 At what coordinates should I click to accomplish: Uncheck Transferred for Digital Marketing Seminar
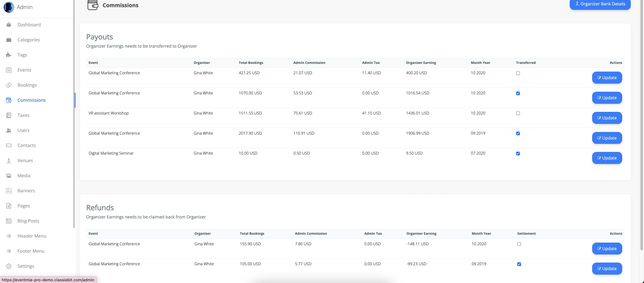pos(518,154)
